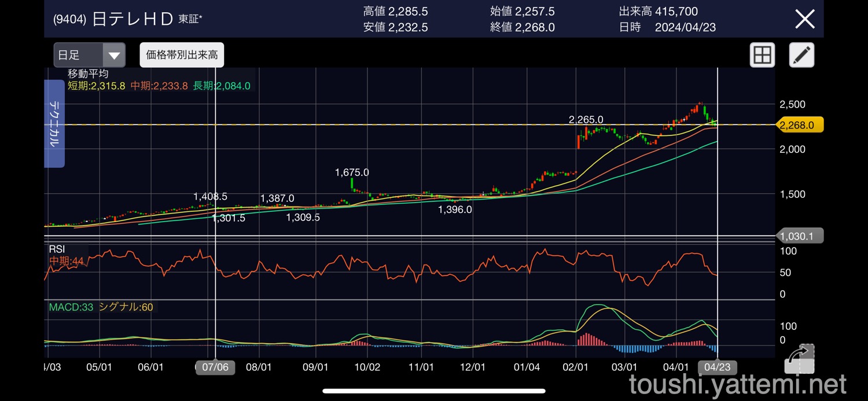Open the テクニカル side tab
The image size is (868, 401).
54,123
